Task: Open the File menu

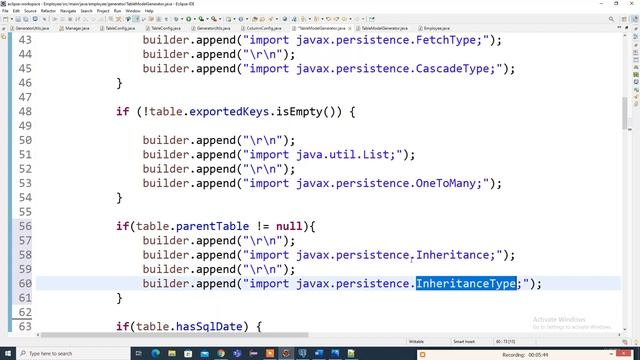Action: click(5, 11)
